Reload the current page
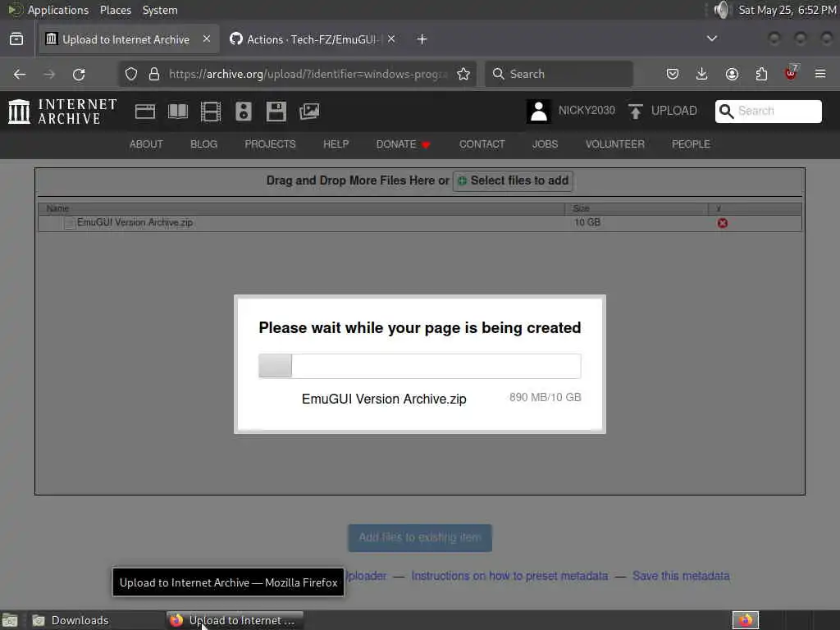Image resolution: width=840 pixels, height=630 pixels. 79,74
